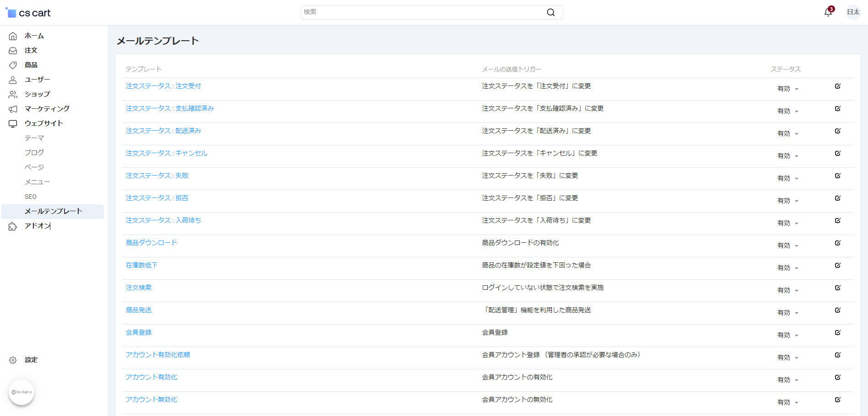Click edit icon for アカウント無効化 row
Viewport: 868px width, 416px height.
[x=837, y=400]
